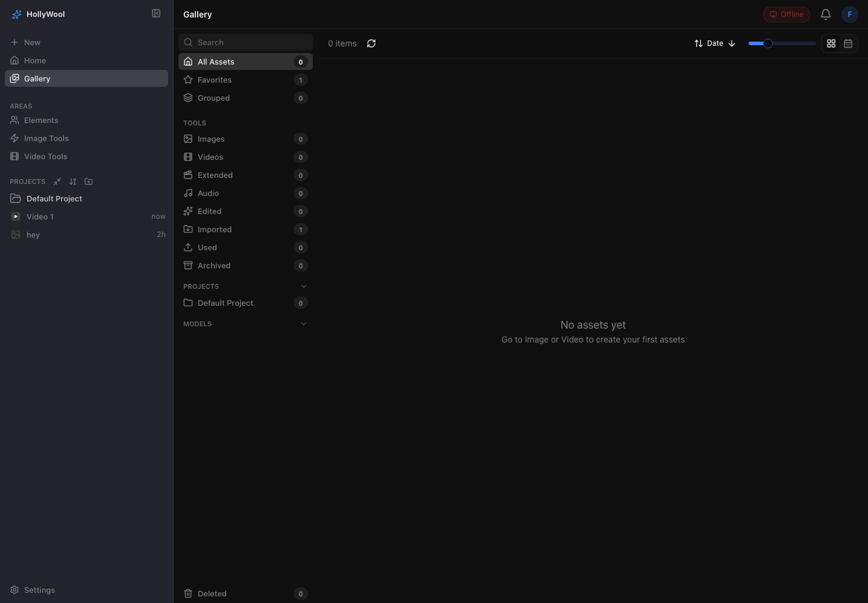The width and height of the screenshot is (868, 603).
Task: Open Image Tools area
Action: pos(86,138)
